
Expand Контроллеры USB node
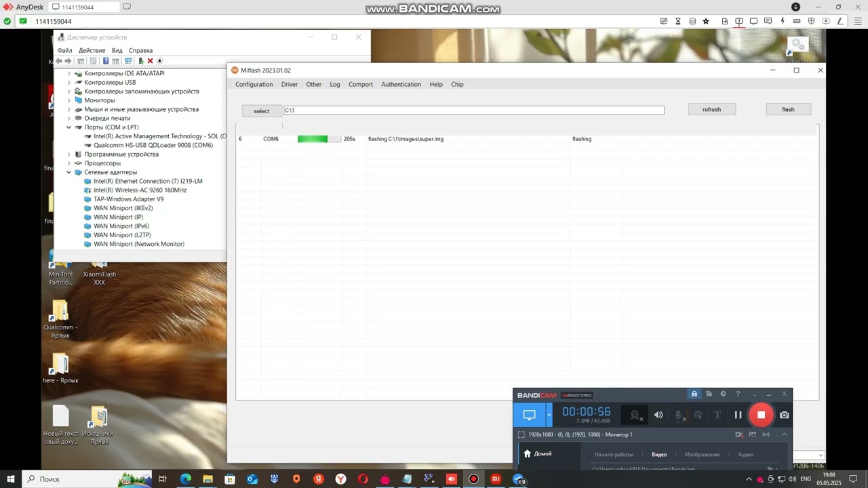68,82
